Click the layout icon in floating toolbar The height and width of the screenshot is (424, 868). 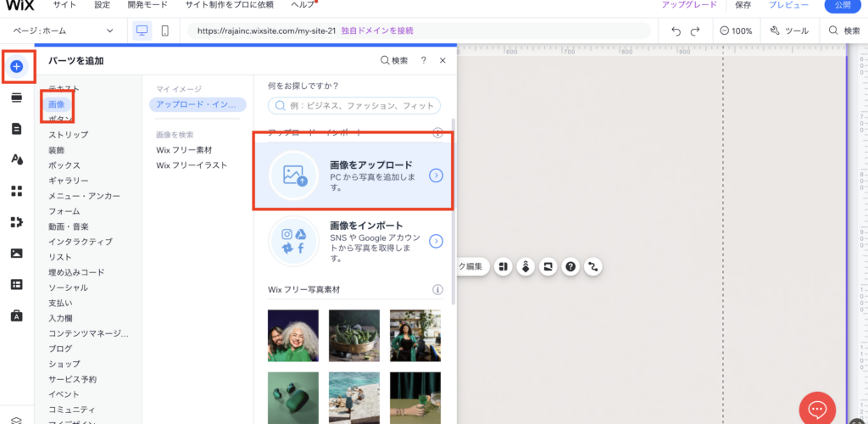503,267
